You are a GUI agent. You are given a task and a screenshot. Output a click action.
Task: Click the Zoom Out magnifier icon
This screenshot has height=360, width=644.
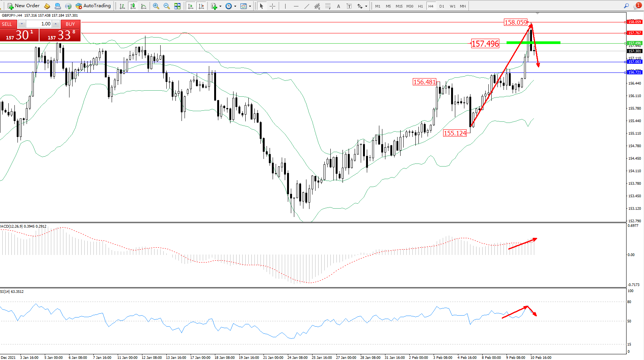167,6
